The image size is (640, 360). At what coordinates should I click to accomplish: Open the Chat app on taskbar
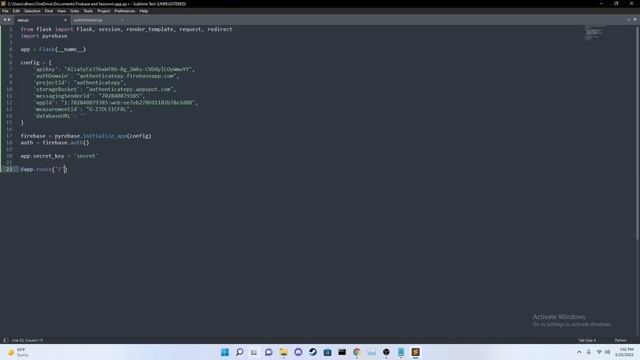(x=269, y=352)
